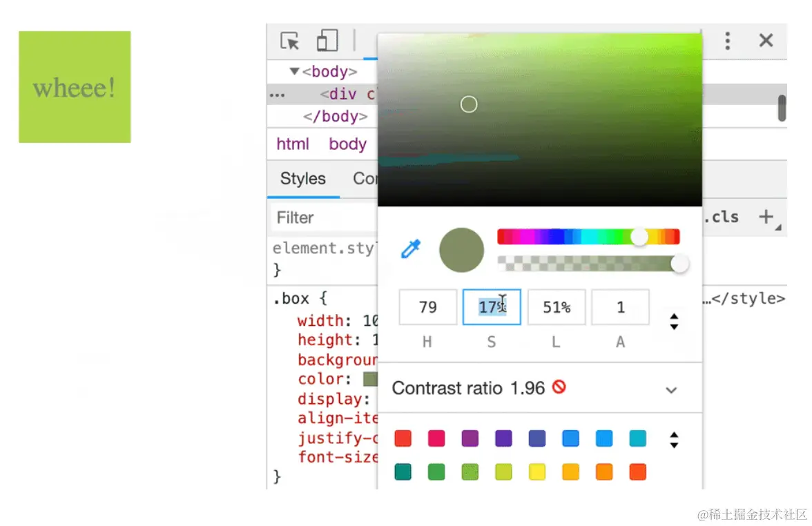Click the contrast failure warning icon
This screenshot has width=812, height=526.
(559, 387)
